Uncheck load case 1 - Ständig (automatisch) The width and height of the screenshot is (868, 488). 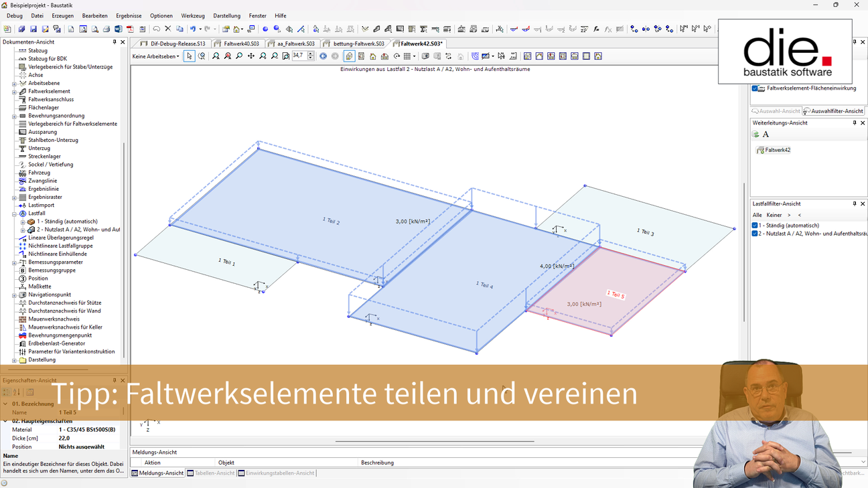[755, 226]
